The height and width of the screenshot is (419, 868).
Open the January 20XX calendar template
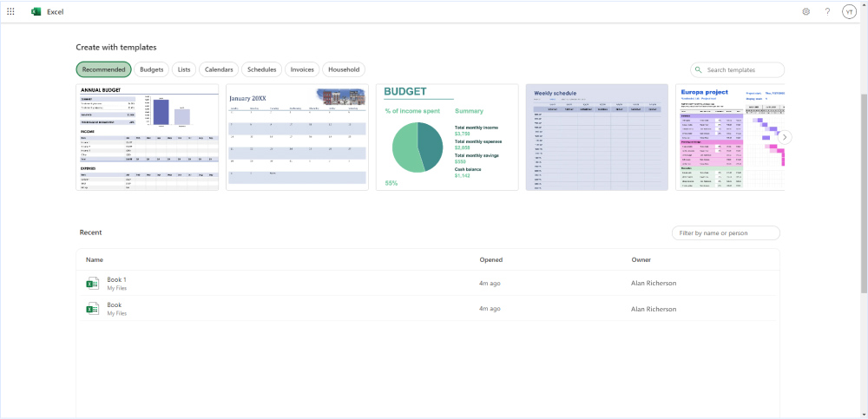[297, 137]
